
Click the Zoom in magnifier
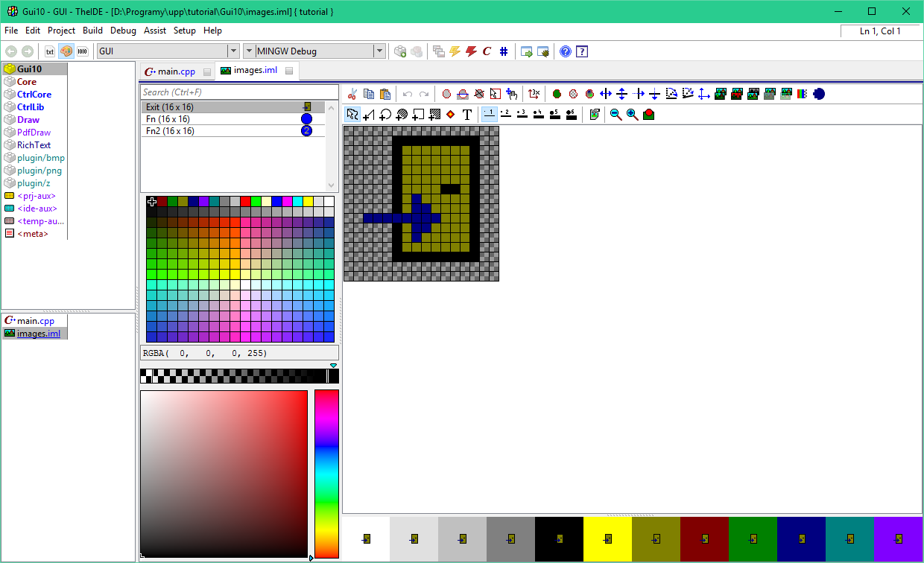632,115
